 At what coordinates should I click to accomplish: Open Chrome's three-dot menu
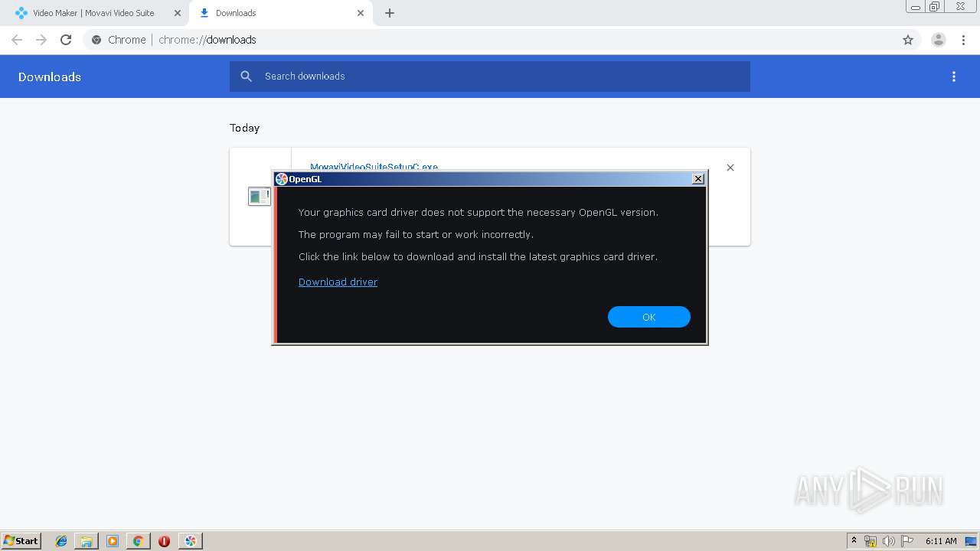coord(963,40)
